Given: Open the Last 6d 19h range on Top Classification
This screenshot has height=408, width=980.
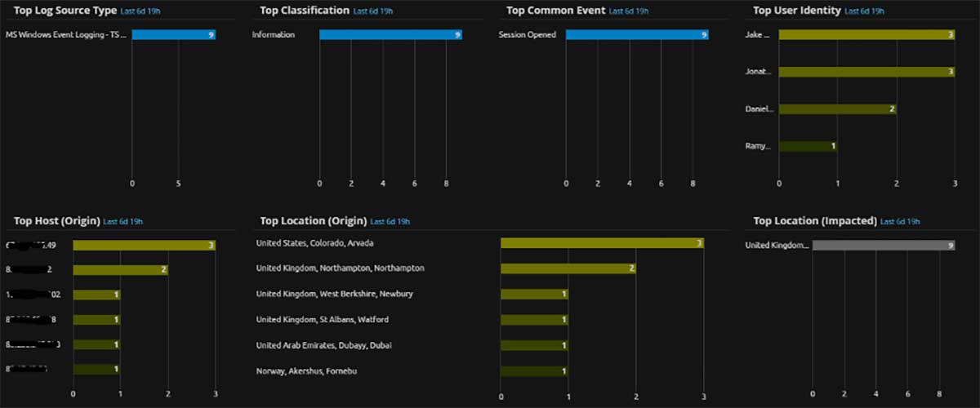Looking at the screenshot, I should click(373, 11).
